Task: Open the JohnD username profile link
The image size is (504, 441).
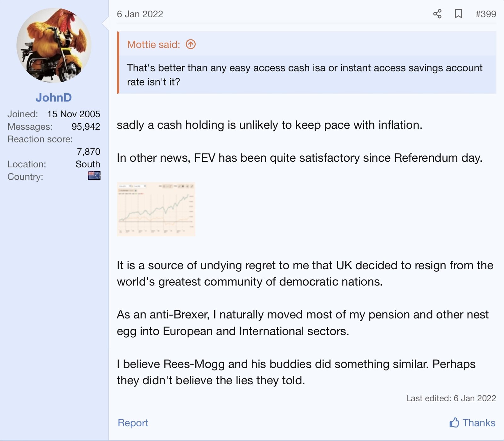Action: (x=54, y=97)
